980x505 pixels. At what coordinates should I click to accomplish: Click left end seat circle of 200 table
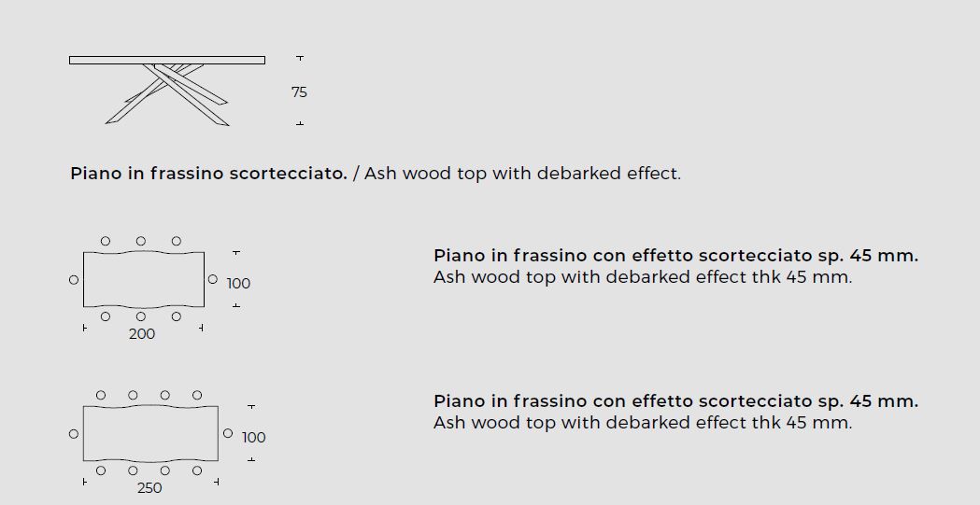click(x=74, y=280)
